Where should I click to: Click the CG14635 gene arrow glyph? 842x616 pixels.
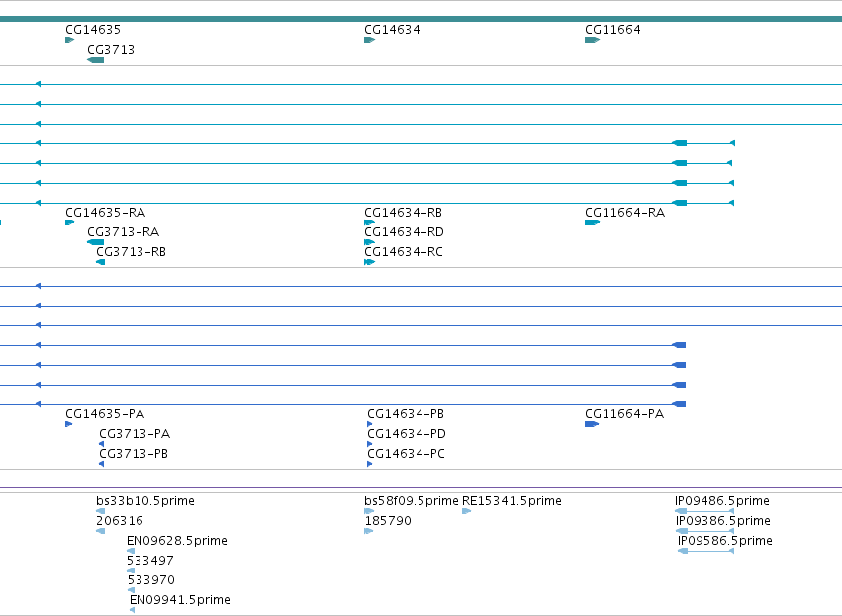pos(70,40)
